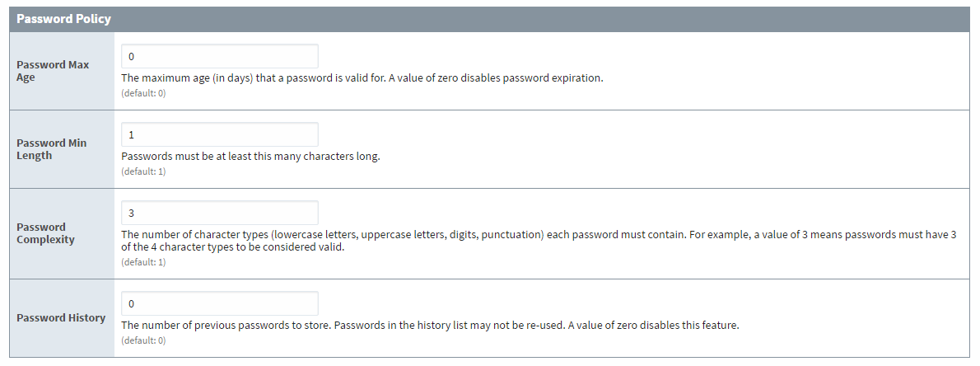Click the default hint under Password Complexity
980x366 pixels.
[x=143, y=262]
